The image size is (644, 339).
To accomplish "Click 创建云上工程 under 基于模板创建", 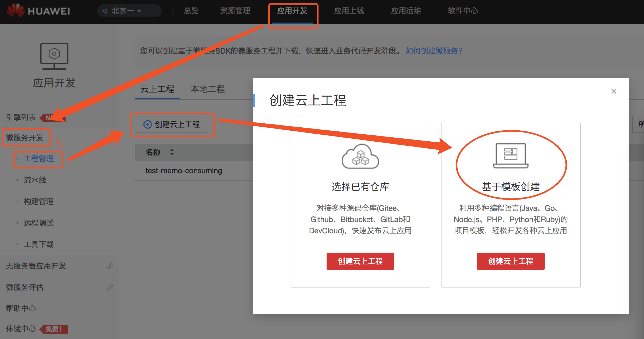I will [x=511, y=261].
